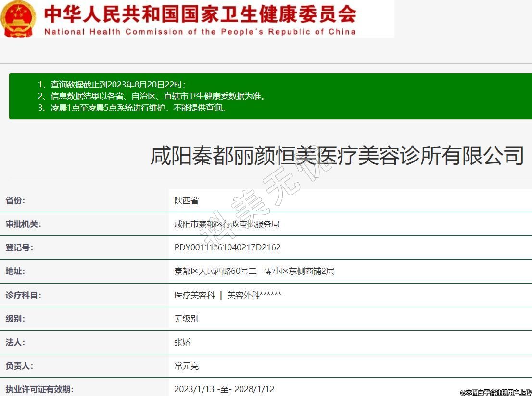Viewport: 532px width, 396px height.
Task: Click the national emblem icon in the header
Action: pos(18,19)
